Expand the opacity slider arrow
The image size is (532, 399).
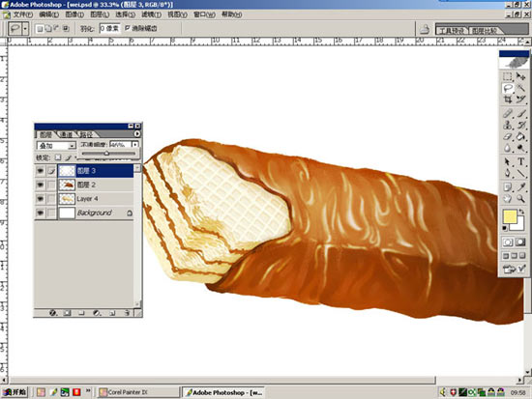point(135,145)
